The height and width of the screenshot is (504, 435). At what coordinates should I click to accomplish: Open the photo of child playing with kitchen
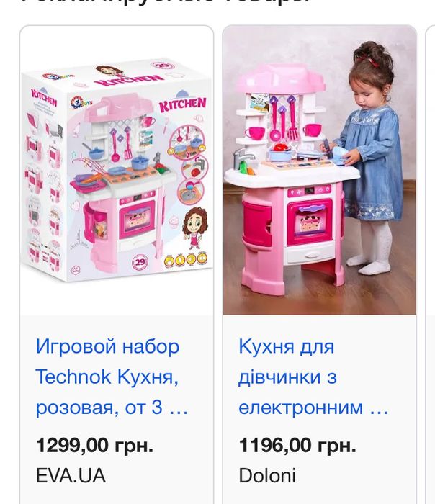tap(320, 171)
